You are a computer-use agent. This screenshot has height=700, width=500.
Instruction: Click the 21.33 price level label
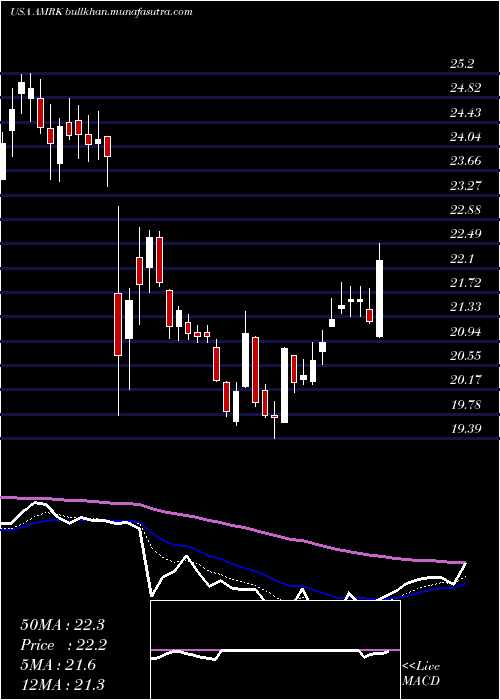465,307
